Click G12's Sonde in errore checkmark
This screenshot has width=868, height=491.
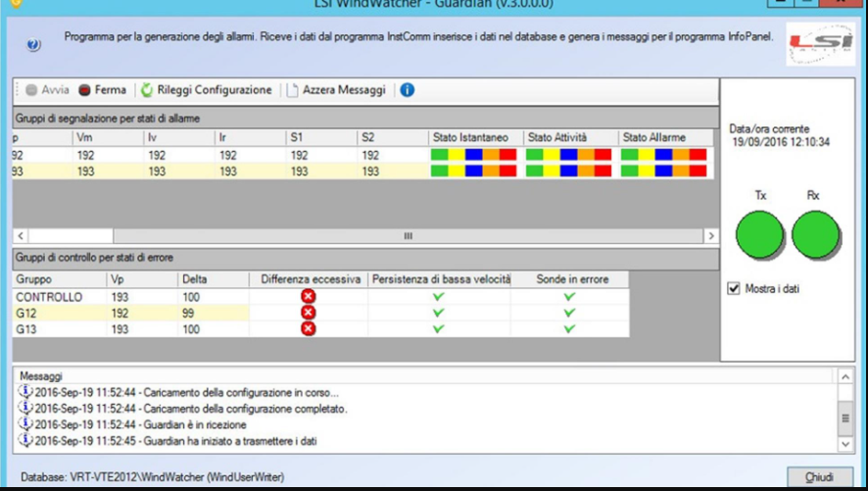(x=569, y=313)
